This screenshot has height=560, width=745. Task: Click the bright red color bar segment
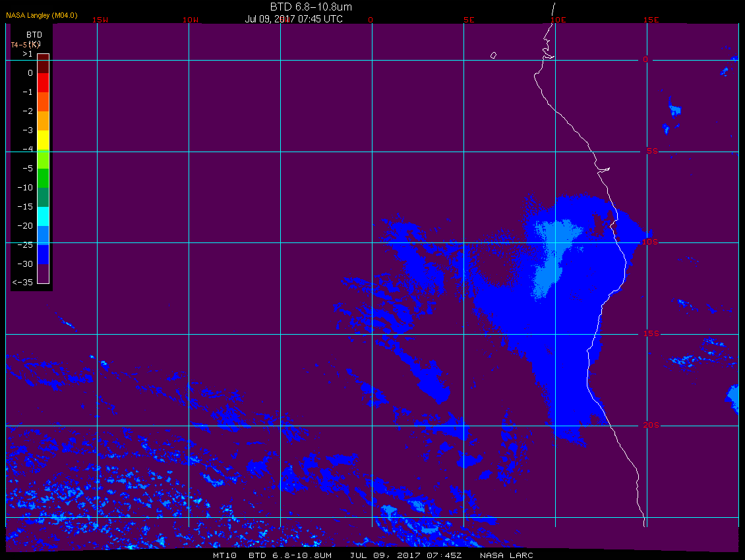pyautogui.click(x=44, y=82)
